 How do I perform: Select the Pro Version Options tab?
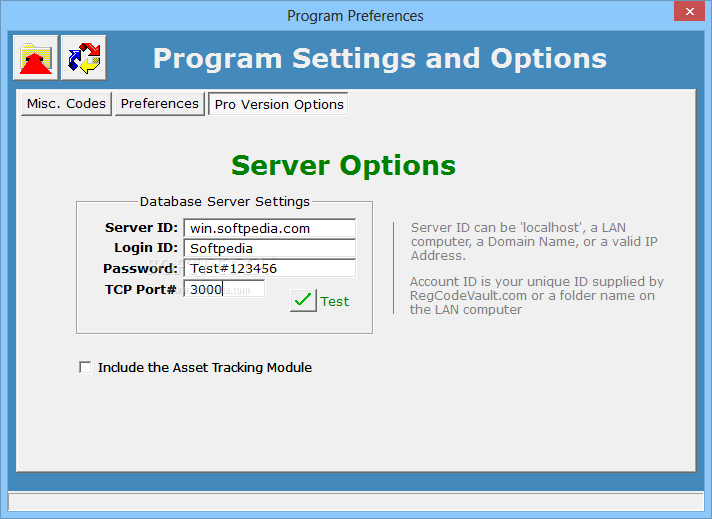pyautogui.click(x=278, y=104)
